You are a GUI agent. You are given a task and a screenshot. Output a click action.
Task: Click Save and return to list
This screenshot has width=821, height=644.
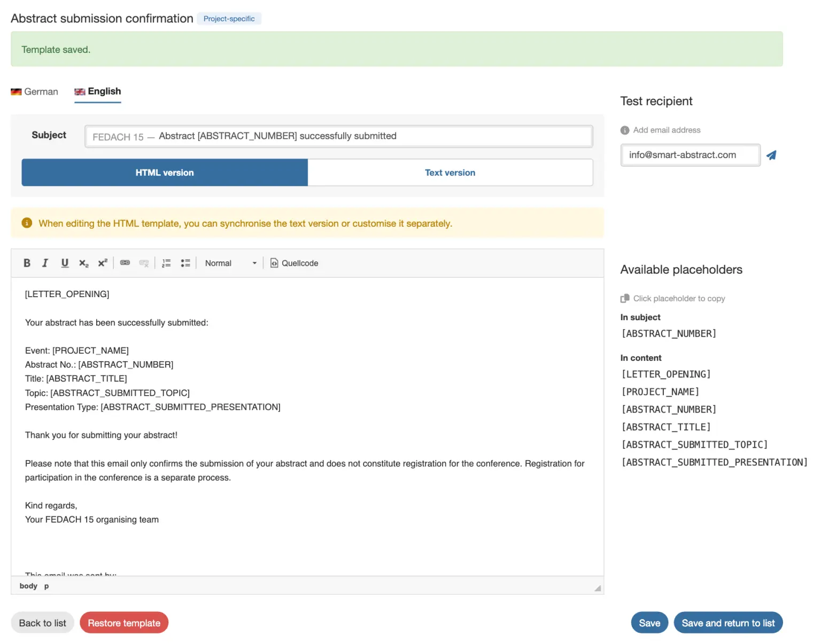click(x=728, y=623)
